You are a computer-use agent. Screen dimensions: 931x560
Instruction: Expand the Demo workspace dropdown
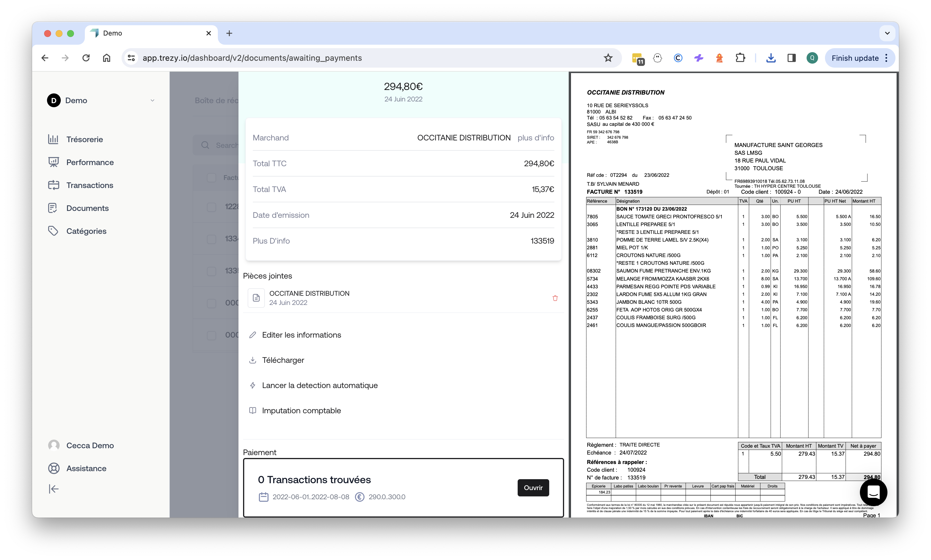(x=152, y=100)
